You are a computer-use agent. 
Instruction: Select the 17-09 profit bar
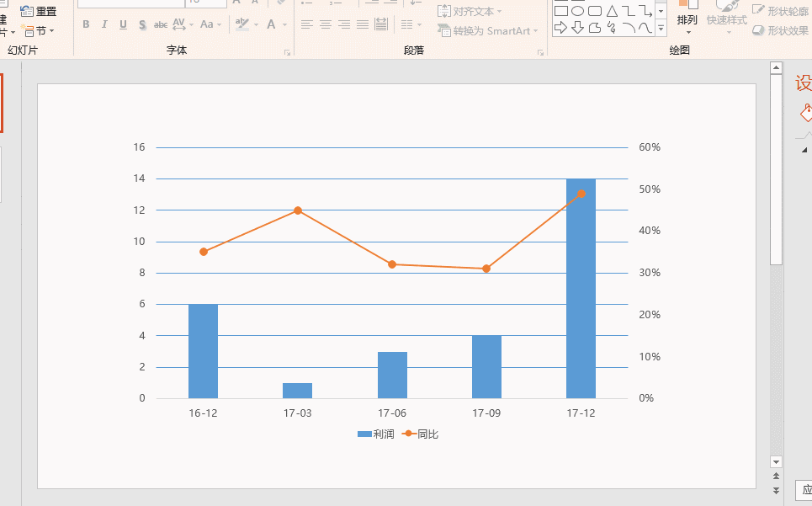[487, 367]
